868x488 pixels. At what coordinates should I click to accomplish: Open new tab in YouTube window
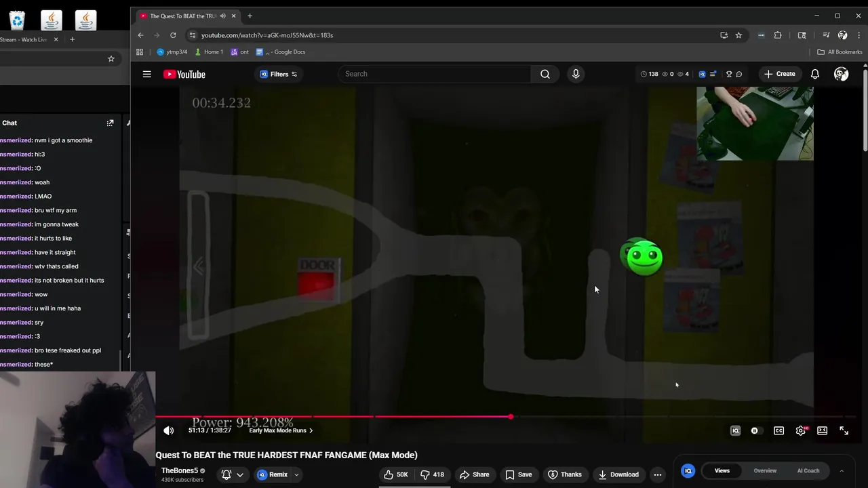[250, 16]
